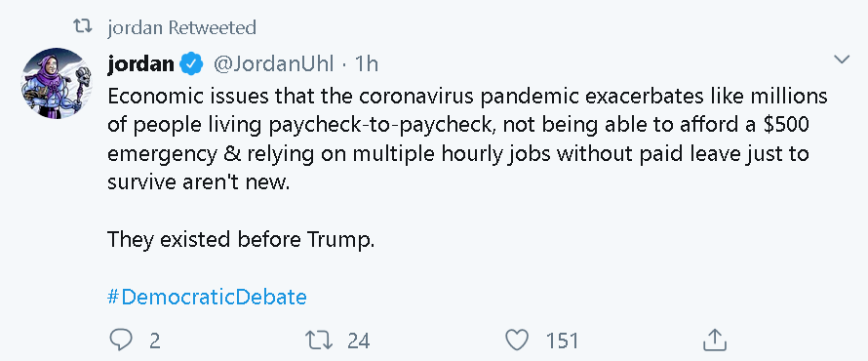Click the retweet count 24
Viewport: 868px width, 361px height.
(358, 341)
